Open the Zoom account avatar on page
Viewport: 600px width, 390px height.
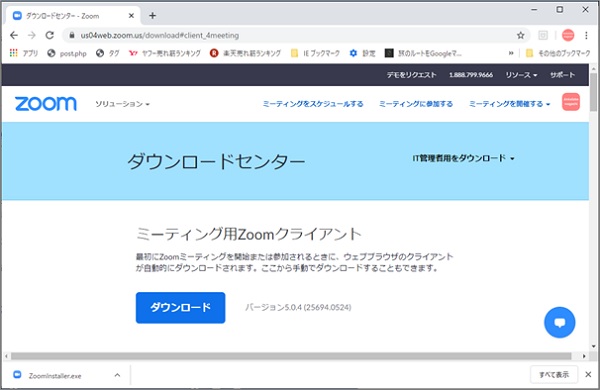(571, 102)
